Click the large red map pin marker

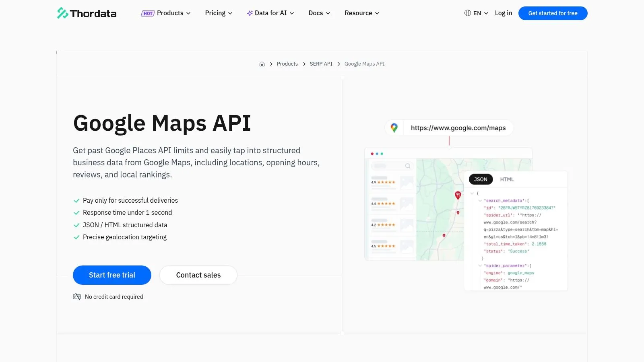458,195
